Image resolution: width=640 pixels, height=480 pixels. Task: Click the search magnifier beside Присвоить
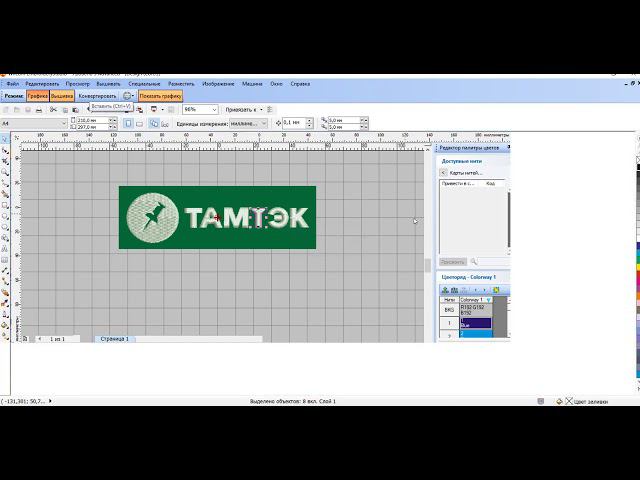point(474,262)
